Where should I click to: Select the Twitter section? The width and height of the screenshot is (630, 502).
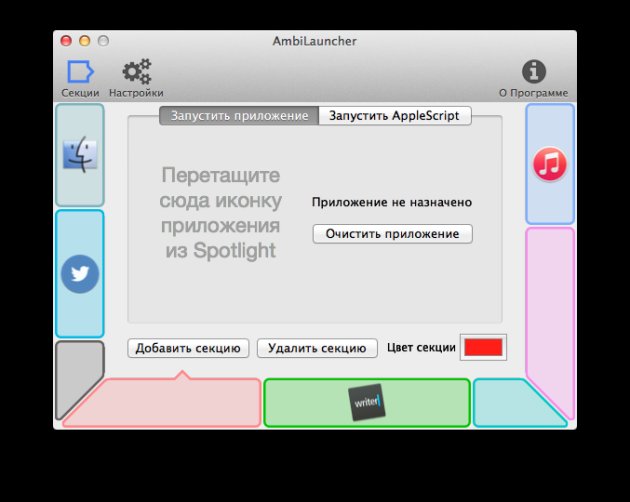(80, 273)
